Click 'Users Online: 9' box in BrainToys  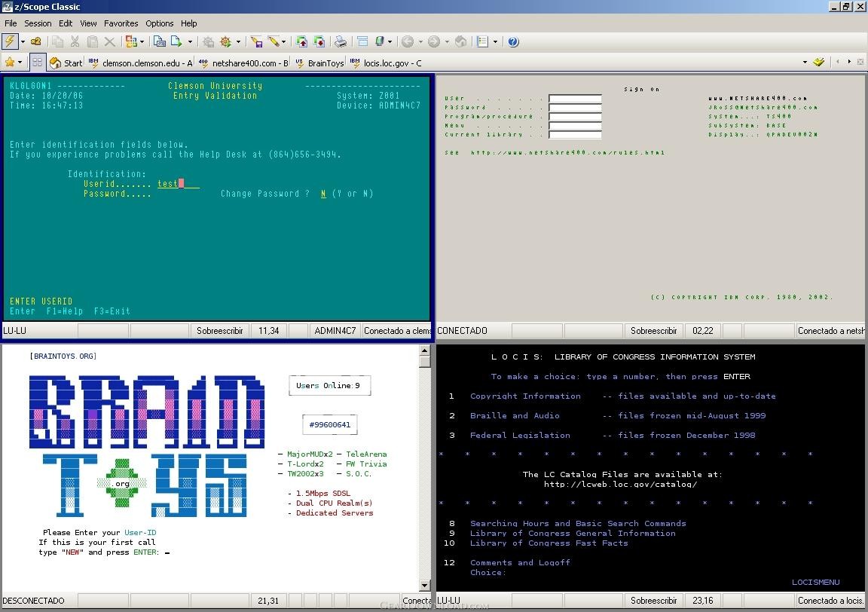(x=329, y=385)
